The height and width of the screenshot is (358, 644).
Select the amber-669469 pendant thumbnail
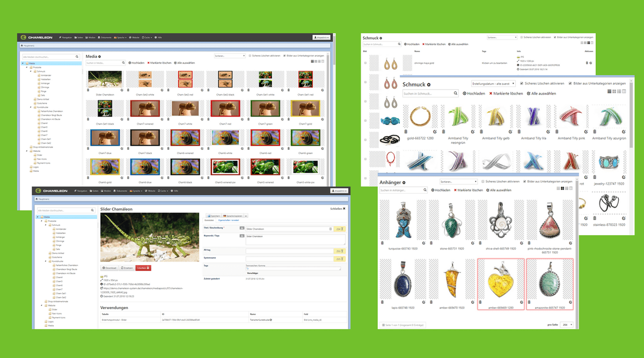pos(500,279)
